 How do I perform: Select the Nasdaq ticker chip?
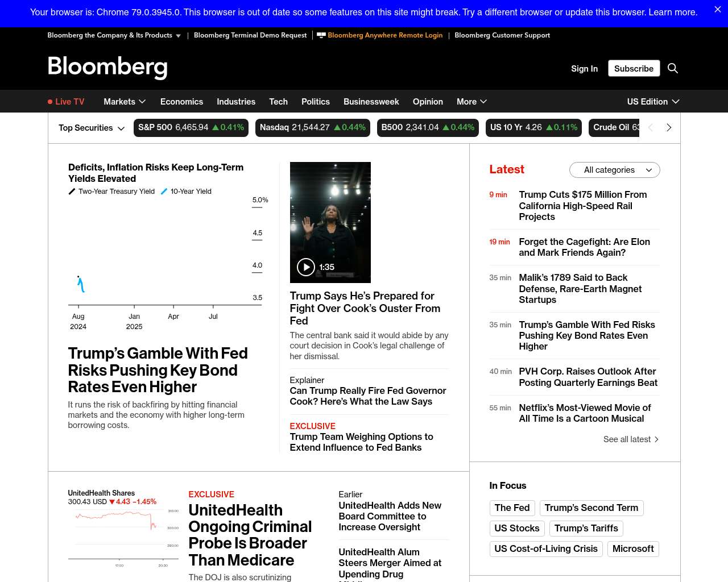[x=313, y=128]
